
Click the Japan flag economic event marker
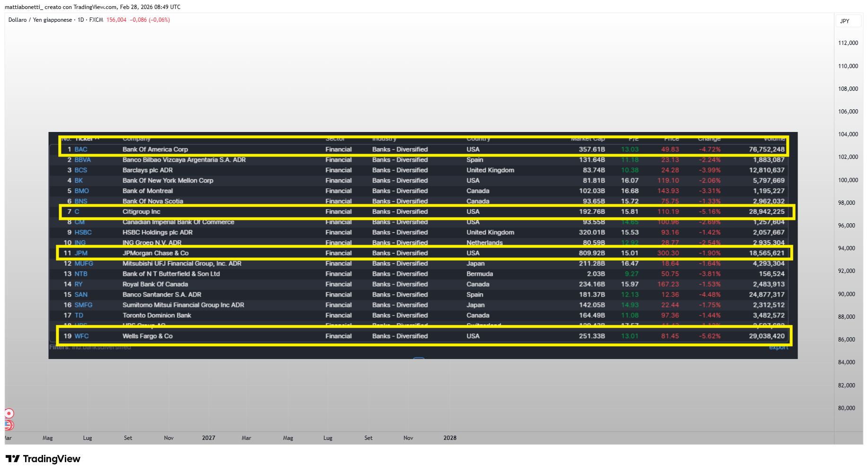pos(9,413)
